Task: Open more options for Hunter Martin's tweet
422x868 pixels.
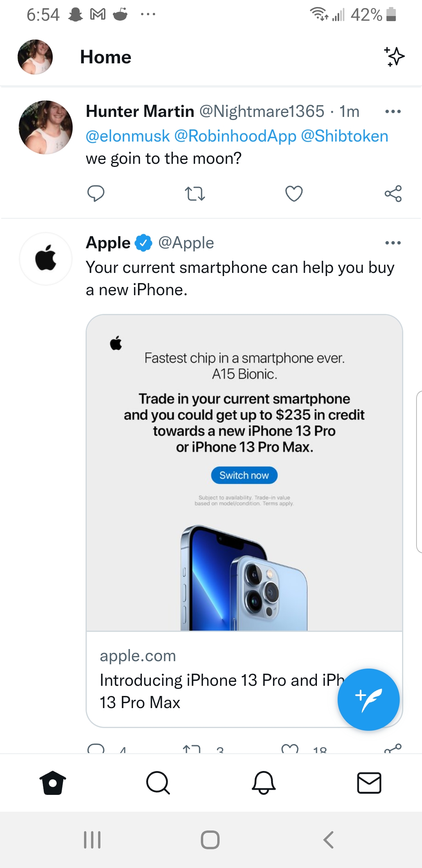Action: (x=393, y=112)
